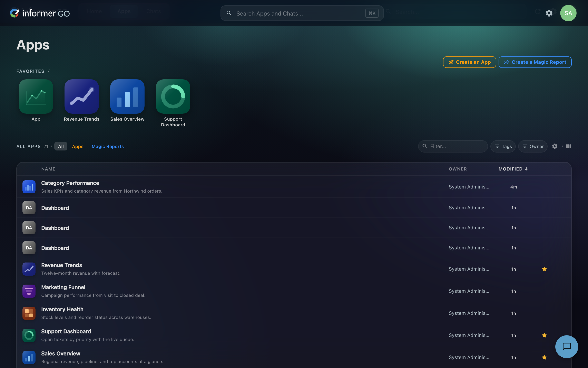588x368 pixels.
Task: Click the informer GO logo
Action: point(40,13)
